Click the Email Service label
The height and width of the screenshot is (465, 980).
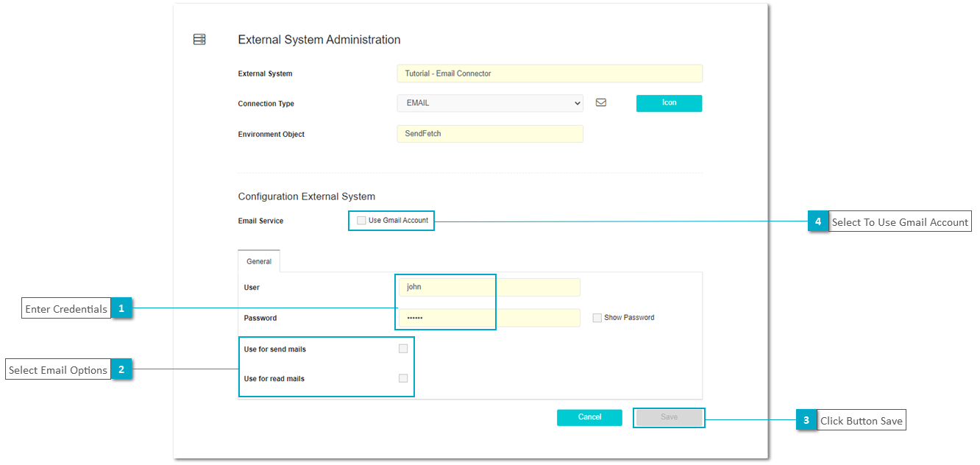click(x=260, y=221)
